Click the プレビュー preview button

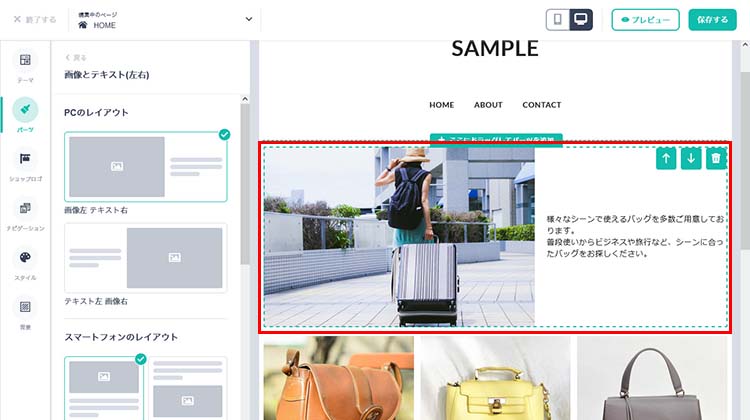645,20
